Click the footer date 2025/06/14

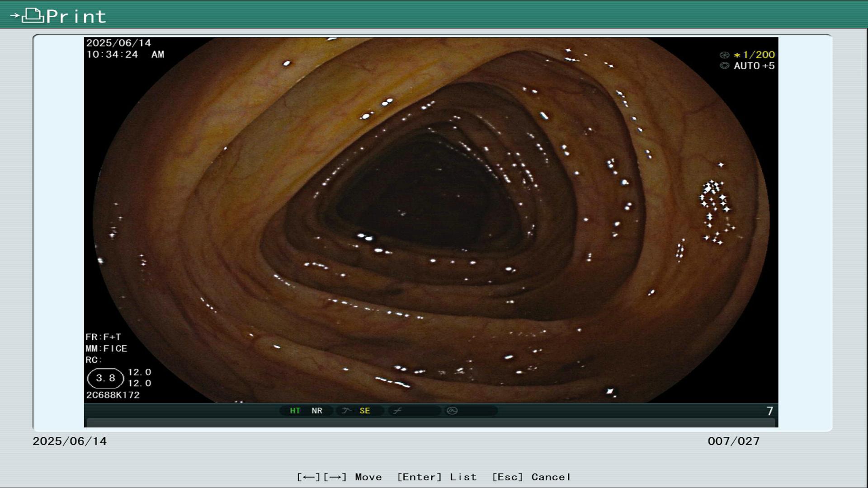tap(70, 441)
